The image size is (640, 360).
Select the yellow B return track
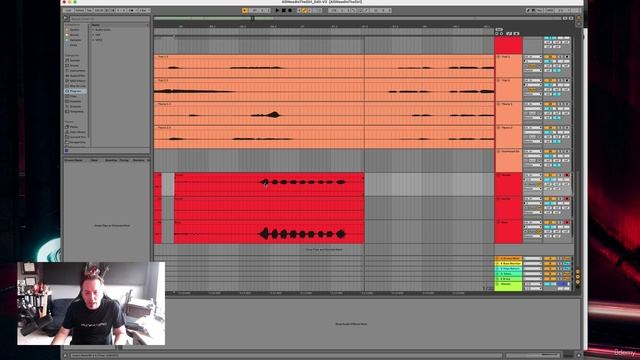[x=508, y=264]
